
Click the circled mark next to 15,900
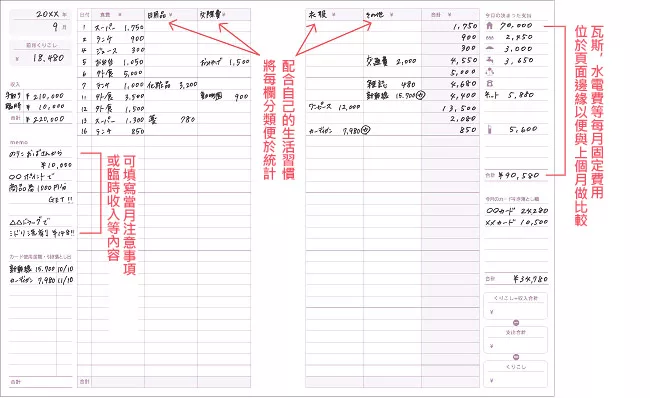click(421, 95)
